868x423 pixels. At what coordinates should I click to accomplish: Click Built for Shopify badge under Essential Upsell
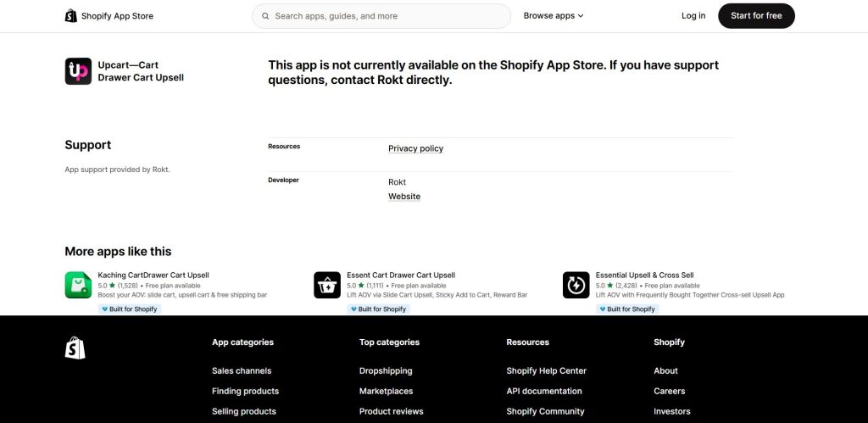click(627, 309)
